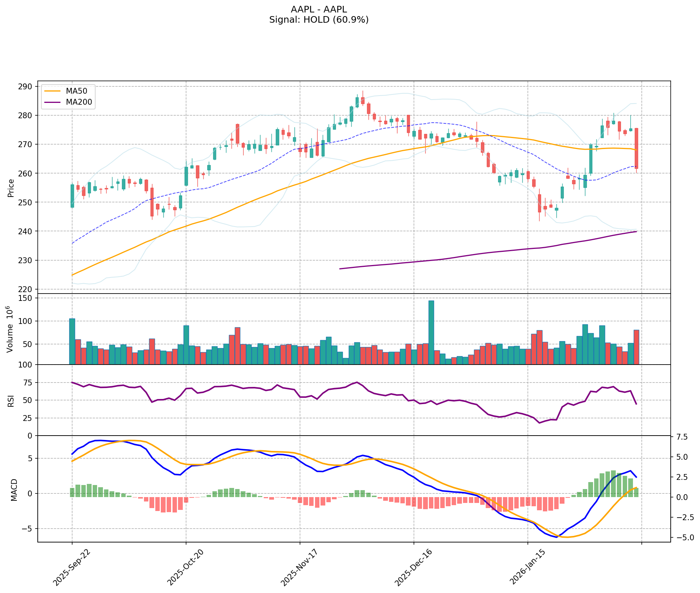Select the orange MA50 legend line swatch
700x593 pixels.
52,91
